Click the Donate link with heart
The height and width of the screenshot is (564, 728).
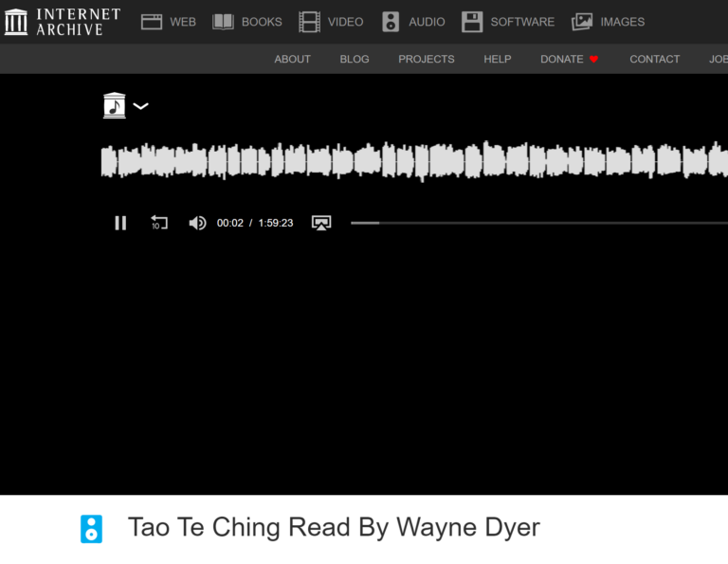(569, 59)
